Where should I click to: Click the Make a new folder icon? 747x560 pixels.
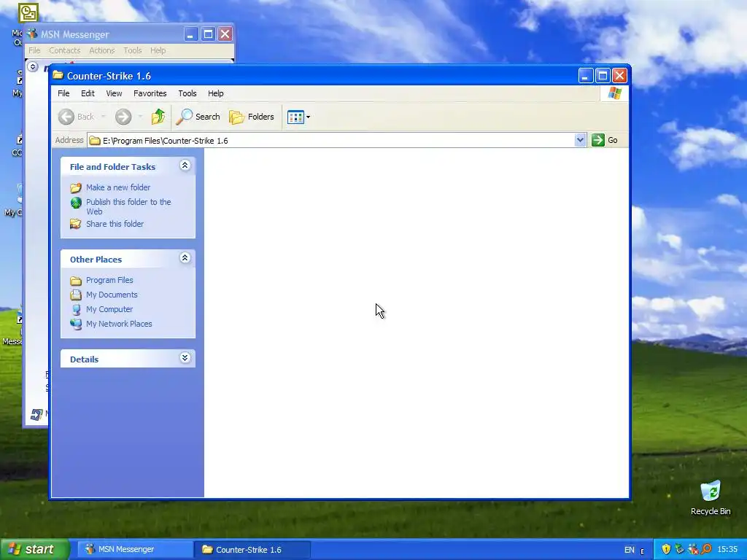coord(76,187)
